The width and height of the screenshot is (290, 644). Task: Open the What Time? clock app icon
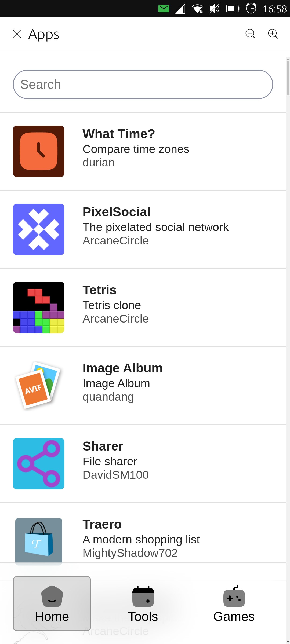click(39, 151)
